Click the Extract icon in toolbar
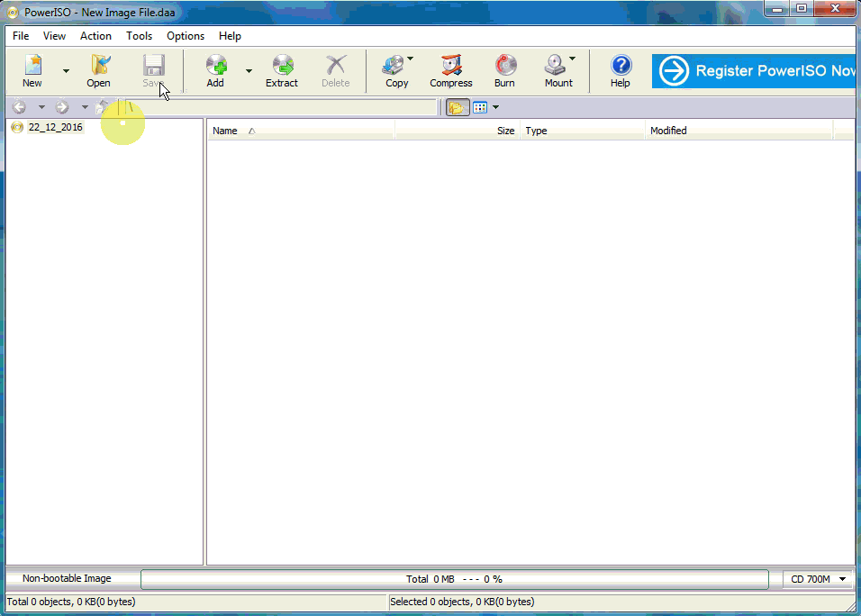This screenshot has width=861, height=616. point(282,70)
